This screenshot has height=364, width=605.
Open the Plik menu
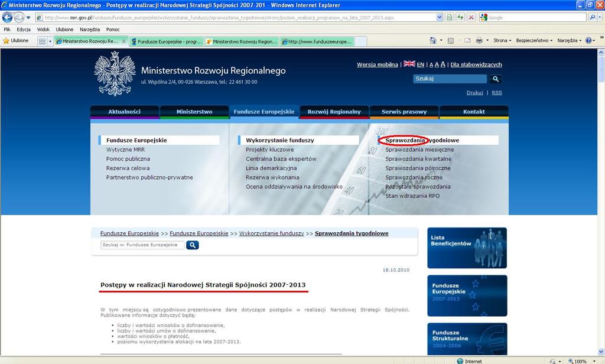coord(7,30)
